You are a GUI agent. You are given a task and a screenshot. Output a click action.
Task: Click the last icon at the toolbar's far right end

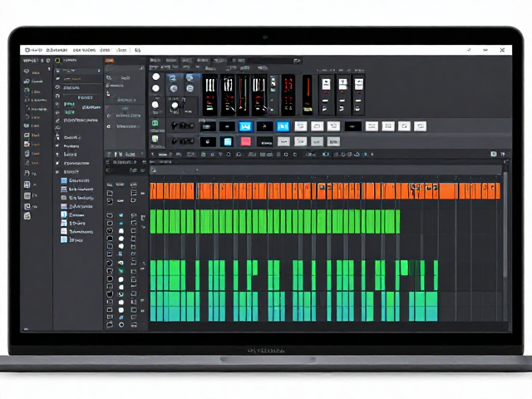502,154
